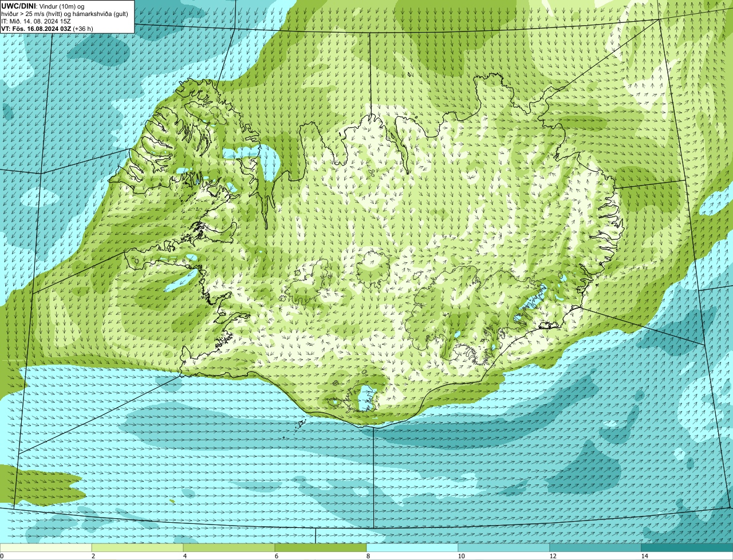Click the legend scale label "10"
Image resolution: width=733 pixels, height=560 pixels.
pyautogui.click(x=461, y=556)
